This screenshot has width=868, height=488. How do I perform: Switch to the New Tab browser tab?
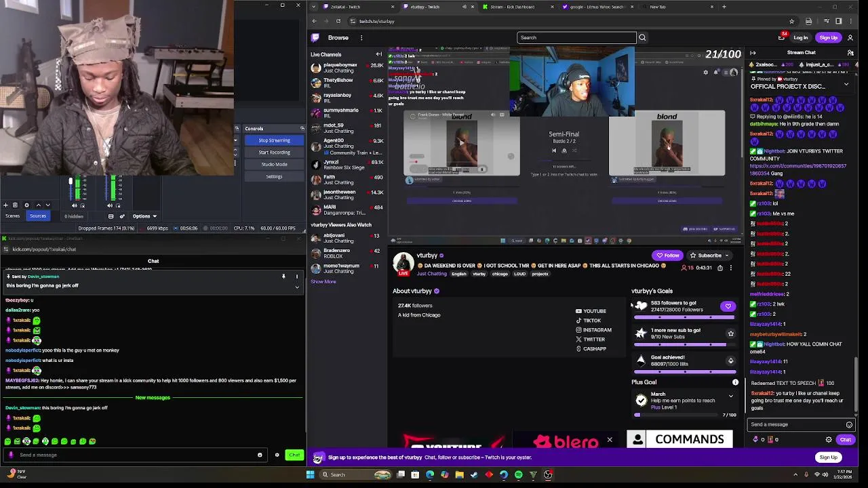click(x=677, y=7)
